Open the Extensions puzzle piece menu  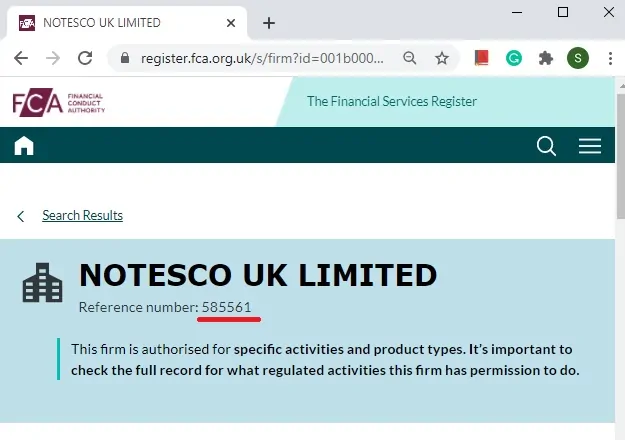tap(546, 58)
